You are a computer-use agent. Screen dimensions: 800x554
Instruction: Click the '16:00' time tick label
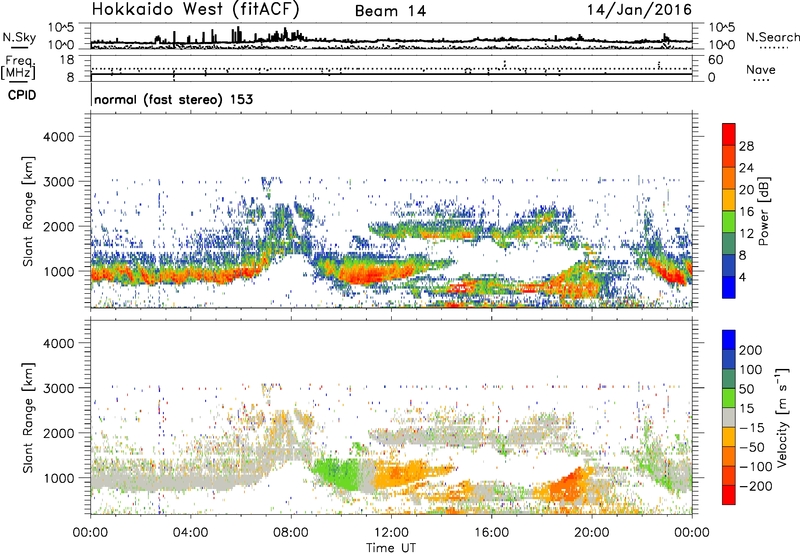(491, 533)
